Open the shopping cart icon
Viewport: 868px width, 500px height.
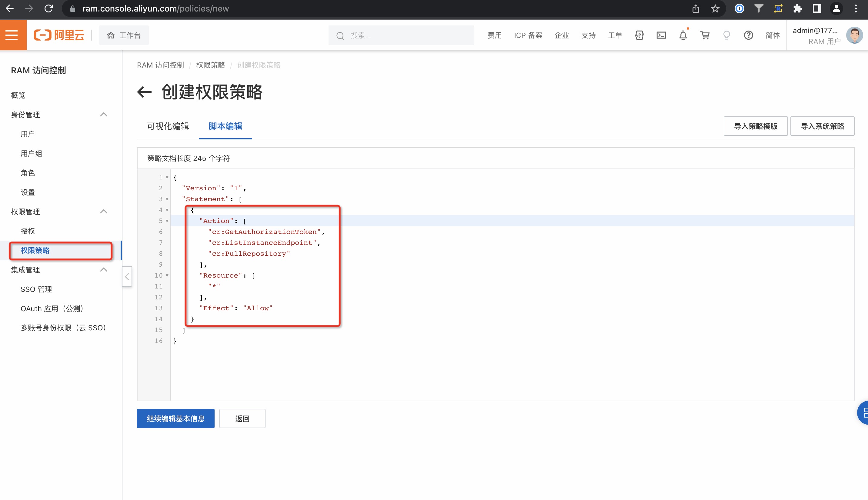(x=705, y=35)
